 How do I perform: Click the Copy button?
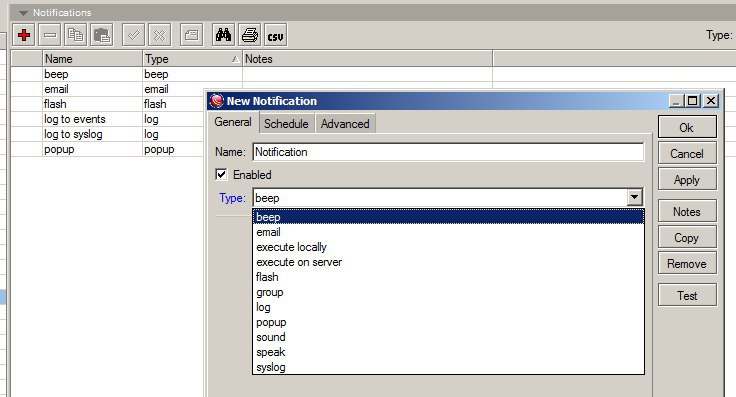[687, 237]
